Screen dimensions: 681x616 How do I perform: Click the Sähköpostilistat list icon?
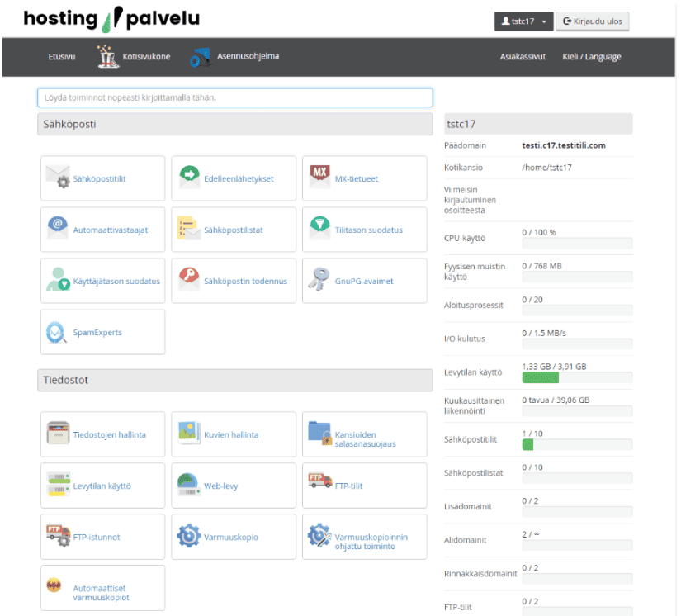tap(189, 228)
